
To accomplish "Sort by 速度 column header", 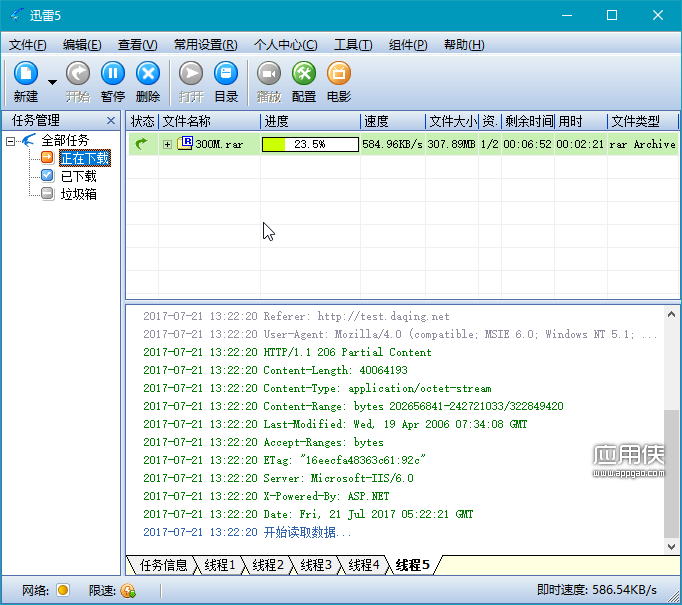I will pos(393,121).
